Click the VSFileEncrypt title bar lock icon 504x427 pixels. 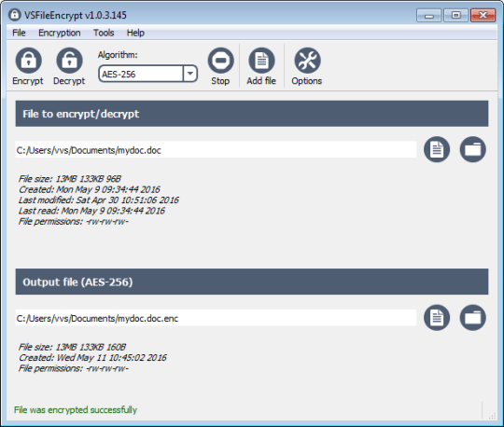pos(14,14)
